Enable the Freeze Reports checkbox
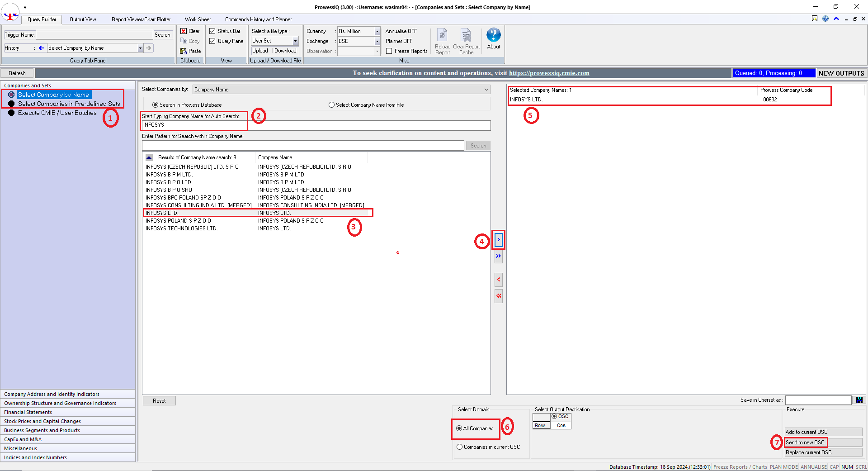868x471 pixels. [389, 51]
